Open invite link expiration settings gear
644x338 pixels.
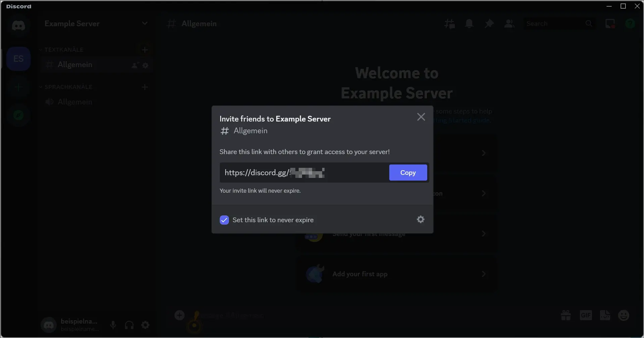pyautogui.click(x=420, y=220)
